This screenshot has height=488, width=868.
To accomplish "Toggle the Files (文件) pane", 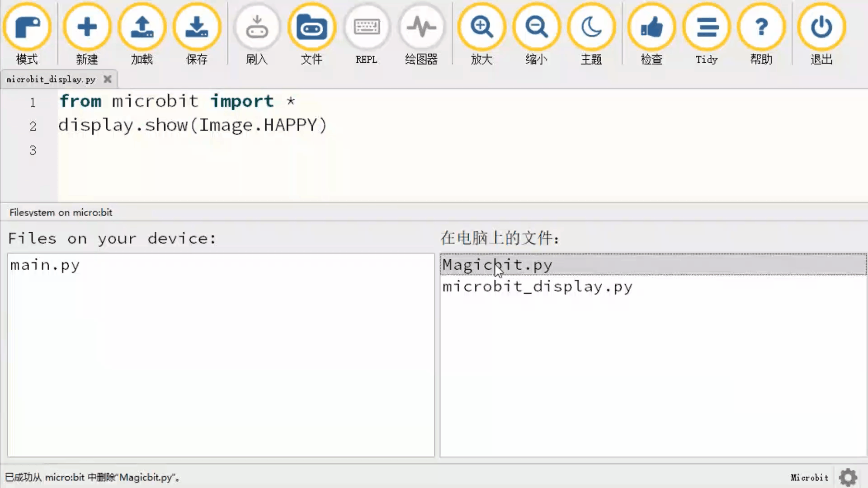I will pos(311,34).
